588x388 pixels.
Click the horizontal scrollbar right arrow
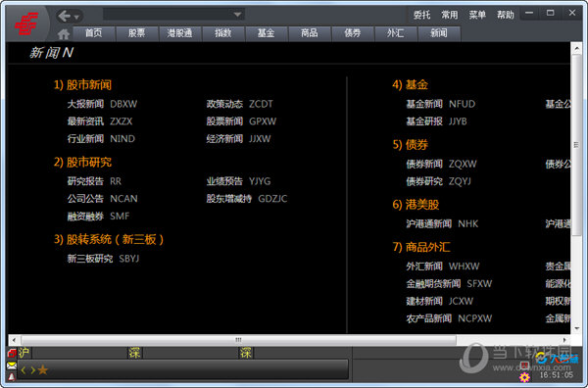tap(564, 340)
